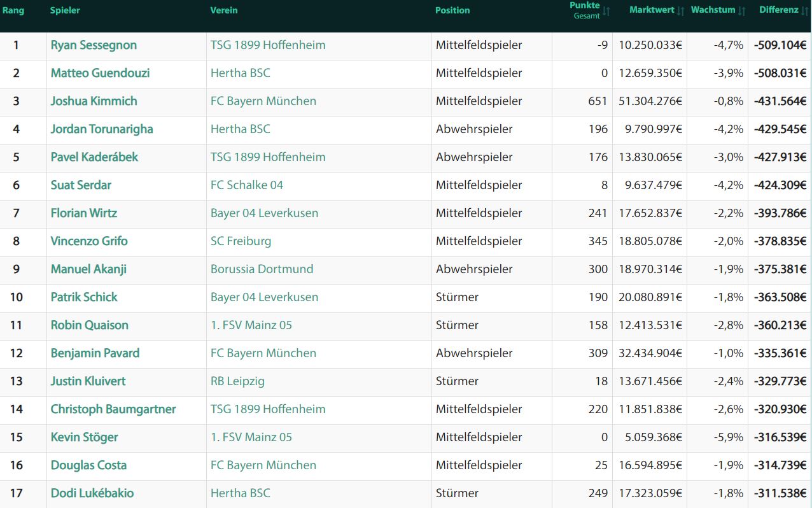Click the 345 points cell
Image resolution: width=812 pixels, height=508 pixels.
pyautogui.click(x=598, y=241)
